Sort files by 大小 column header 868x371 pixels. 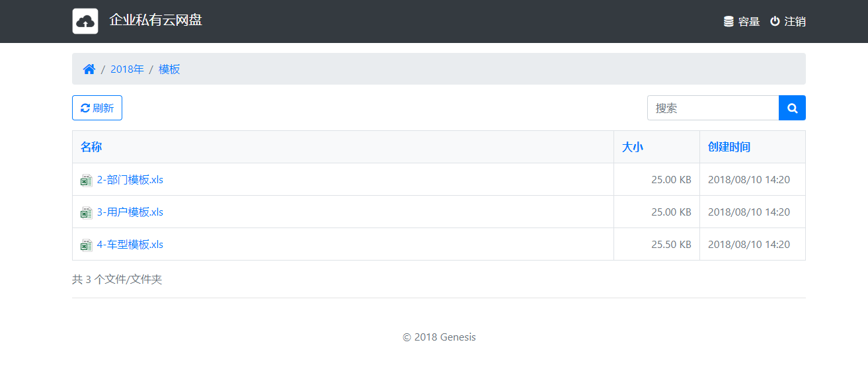pyautogui.click(x=633, y=147)
